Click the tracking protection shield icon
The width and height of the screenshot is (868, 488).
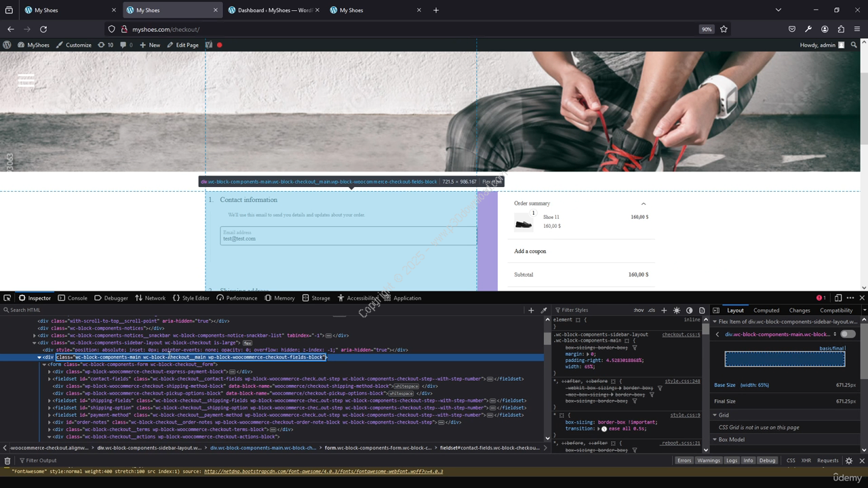point(111,29)
